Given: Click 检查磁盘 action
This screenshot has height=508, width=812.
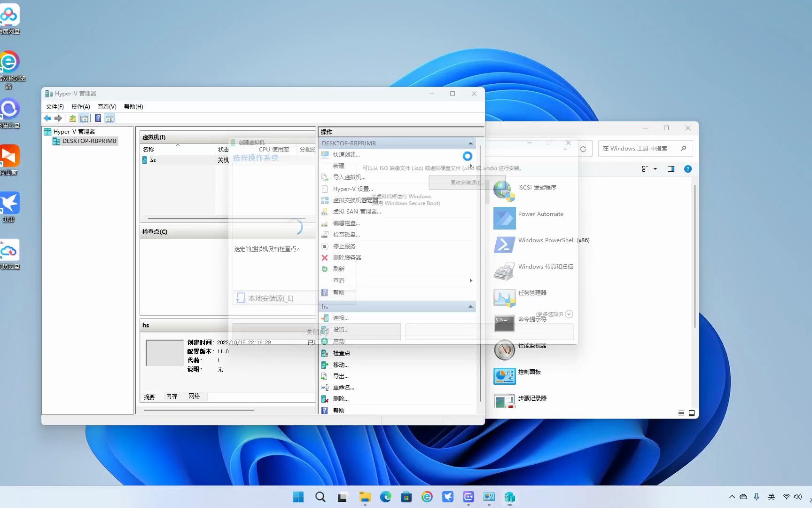Looking at the screenshot, I should [346, 235].
